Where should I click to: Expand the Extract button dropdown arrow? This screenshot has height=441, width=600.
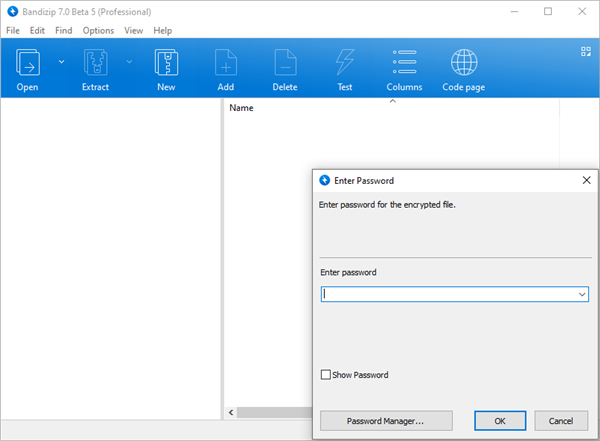coord(129,61)
